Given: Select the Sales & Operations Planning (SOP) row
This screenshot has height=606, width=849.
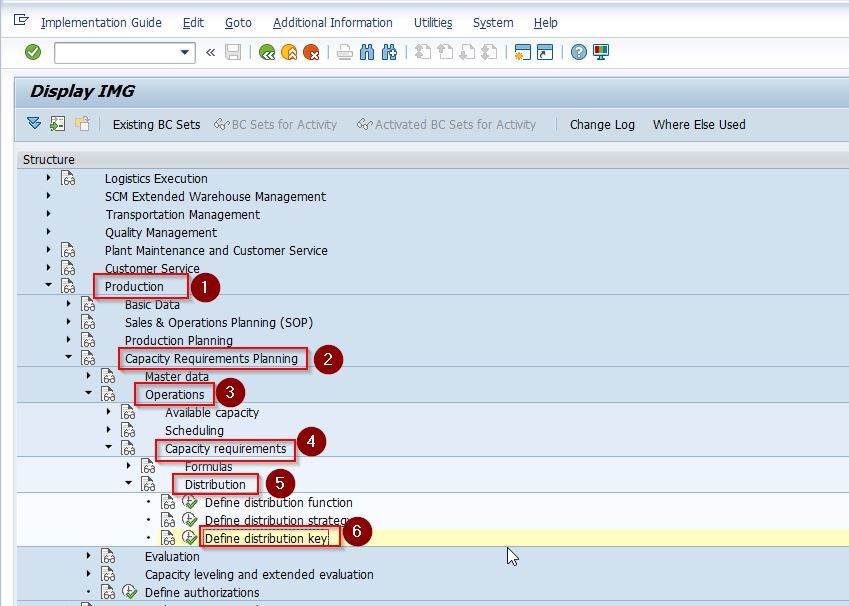Looking at the screenshot, I should pyautogui.click(x=219, y=323).
